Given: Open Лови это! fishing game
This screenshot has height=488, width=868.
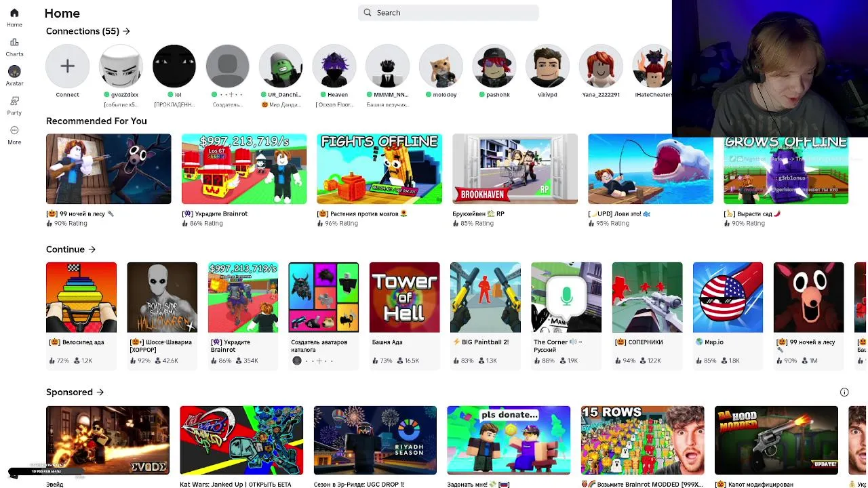Looking at the screenshot, I should (650, 169).
